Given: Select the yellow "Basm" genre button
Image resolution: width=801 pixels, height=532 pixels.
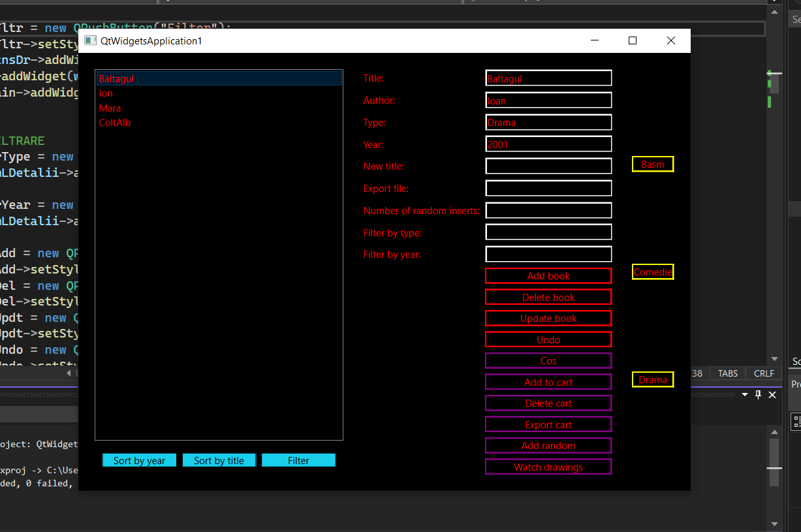Looking at the screenshot, I should 652,164.
